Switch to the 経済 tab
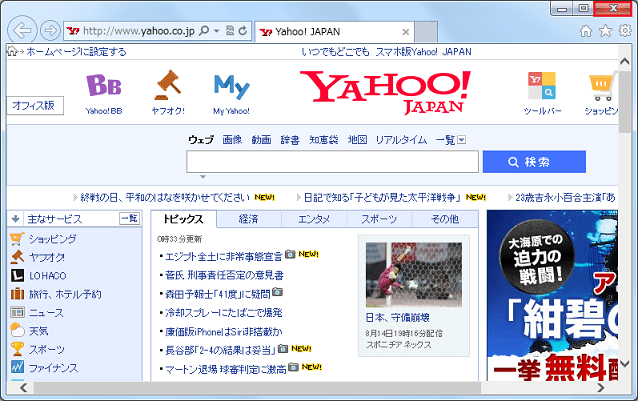638x401 pixels. (249, 219)
